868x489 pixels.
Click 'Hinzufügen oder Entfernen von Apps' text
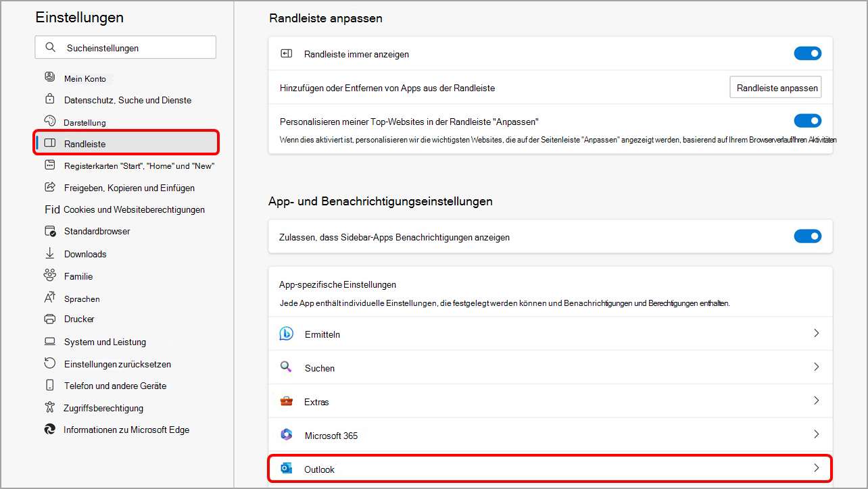[x=387, y=88]
